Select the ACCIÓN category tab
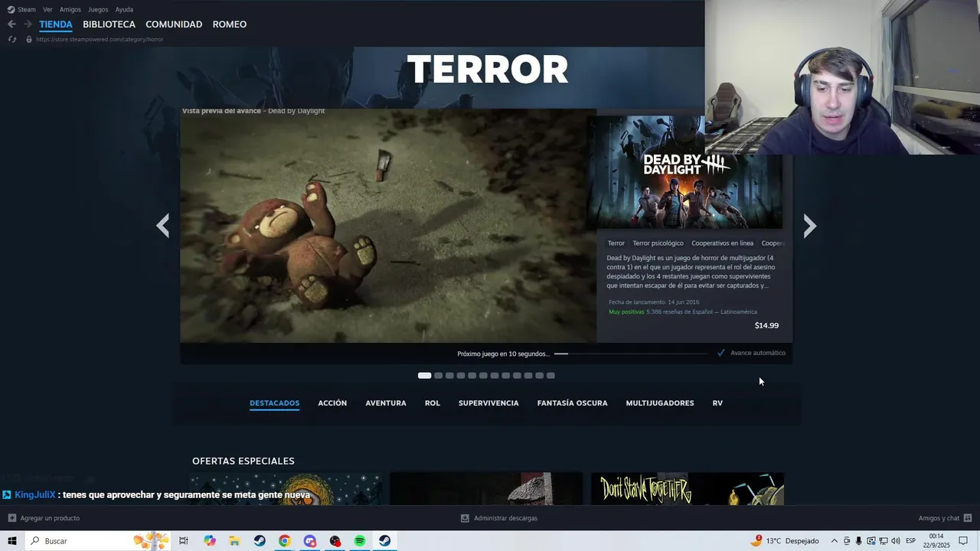 tap(332, 403)
